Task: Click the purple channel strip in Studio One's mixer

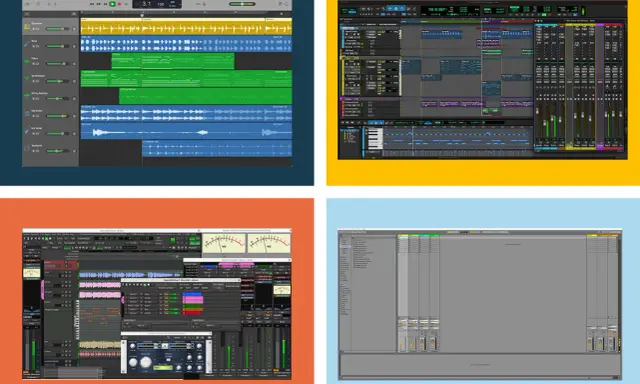Action: 600,86
